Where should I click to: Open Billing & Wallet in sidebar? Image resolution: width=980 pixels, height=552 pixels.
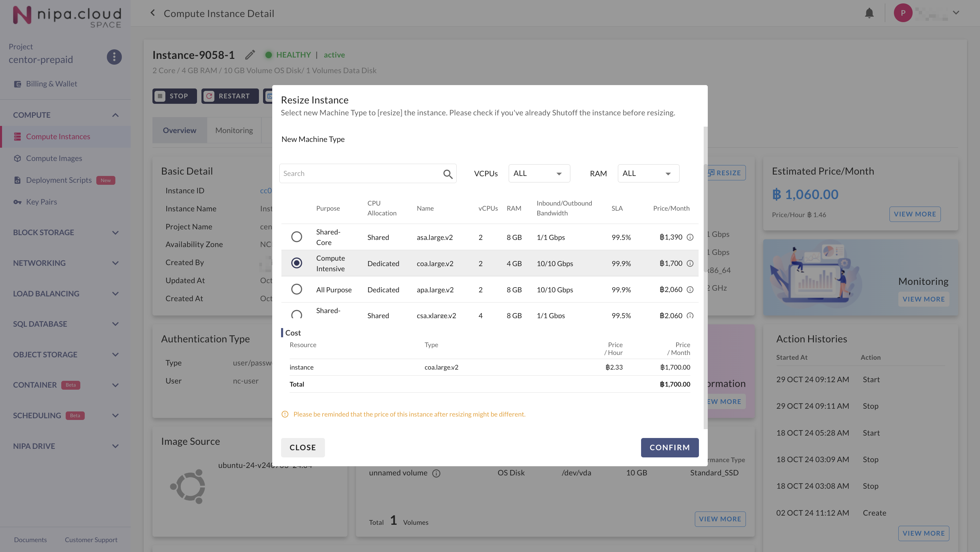pyautogui.click(x=51, y=84)
